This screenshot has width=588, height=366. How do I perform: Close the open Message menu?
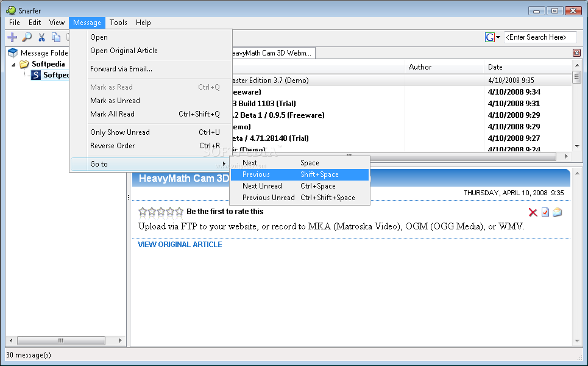[87, 23]
